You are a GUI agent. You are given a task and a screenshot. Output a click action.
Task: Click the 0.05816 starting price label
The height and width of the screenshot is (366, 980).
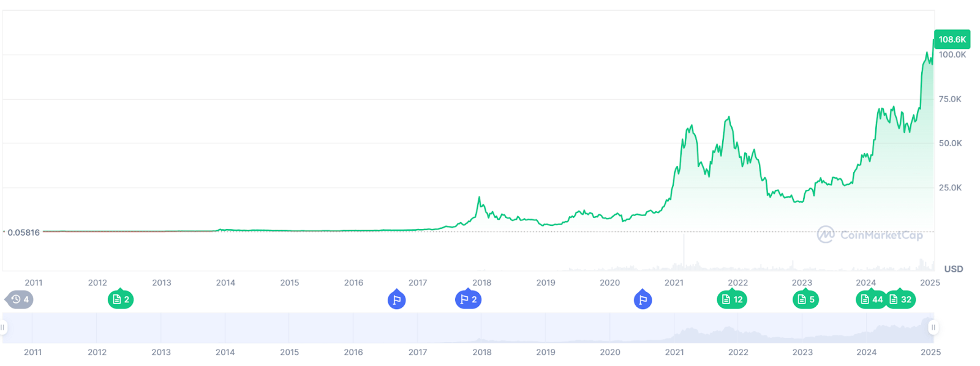click(23, 233)
